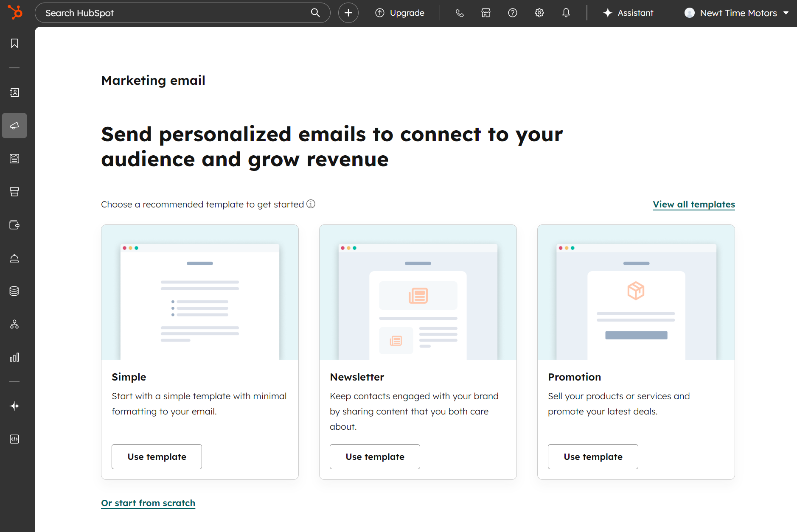Click the Search HubSpot field

coord(170,13)
